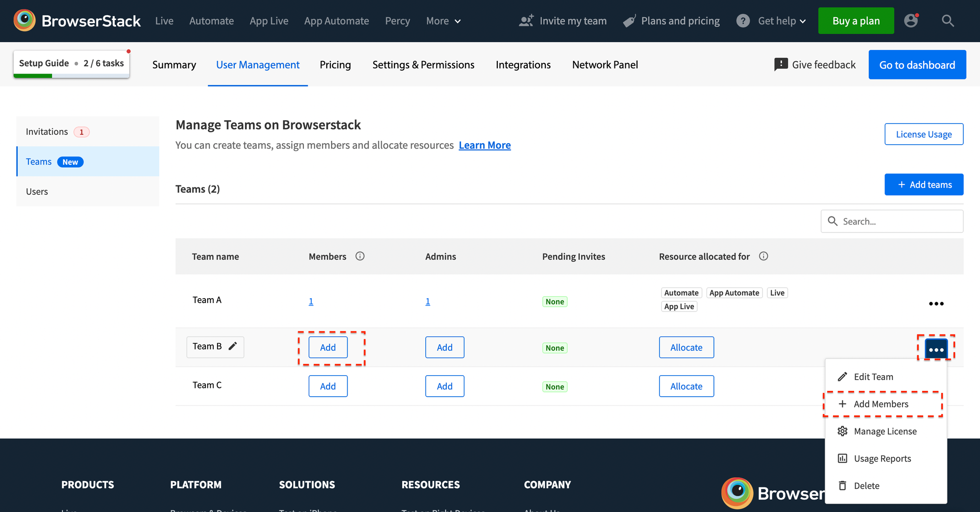The width and height of the screenshot is (980, 512).
Task: Go to App Live in top navigation
Action: (269, 21)
